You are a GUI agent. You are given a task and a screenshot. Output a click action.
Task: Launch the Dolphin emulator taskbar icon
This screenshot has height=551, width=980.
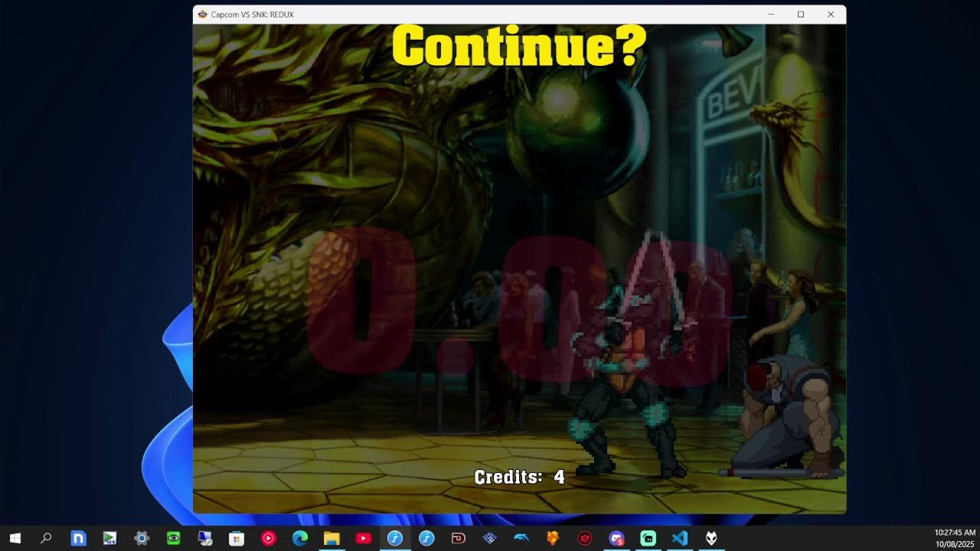(521, 538)
